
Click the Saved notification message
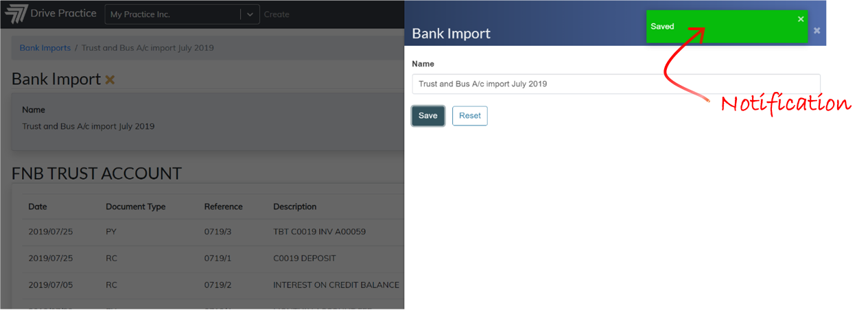663,27
